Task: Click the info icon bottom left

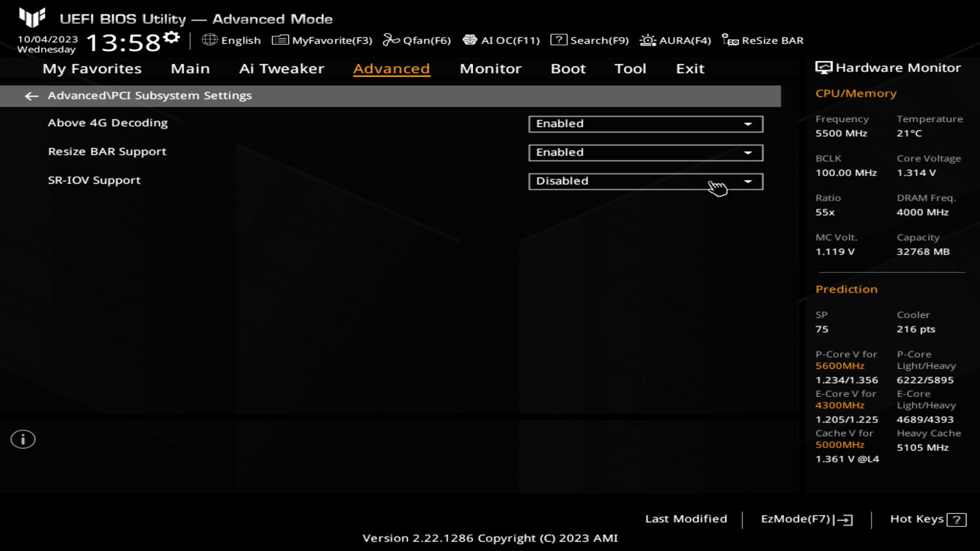Action: click(x=22, y=439)
